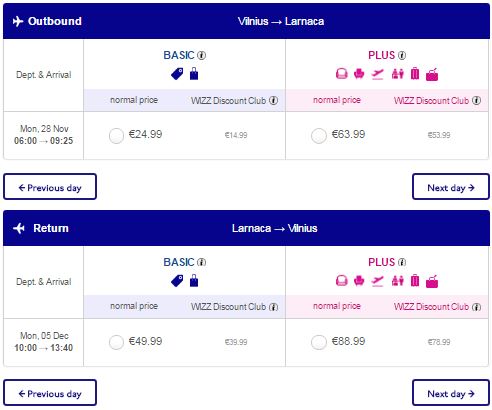Click the €14.99 outbound discount club price

tap(236, 135)
